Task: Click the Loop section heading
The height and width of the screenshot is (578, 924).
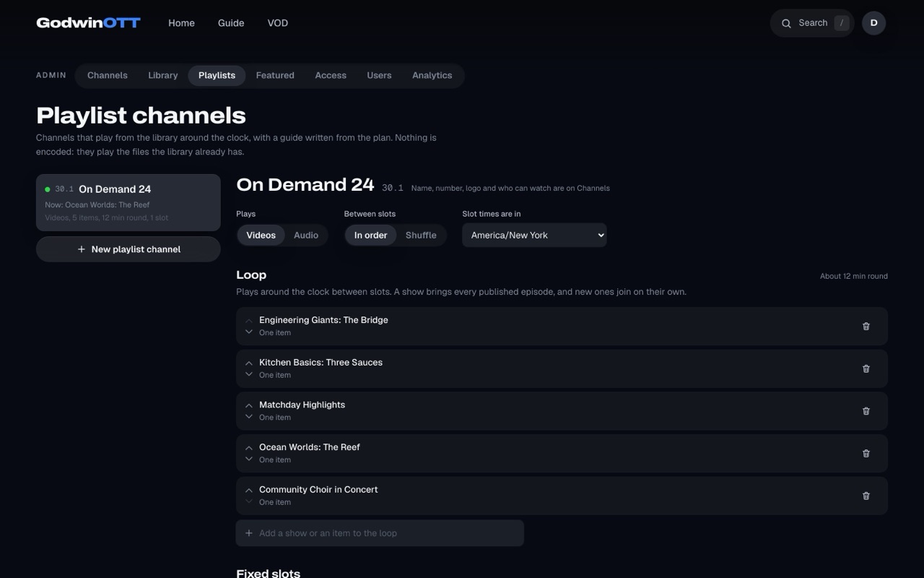Action: pos(251,275)
